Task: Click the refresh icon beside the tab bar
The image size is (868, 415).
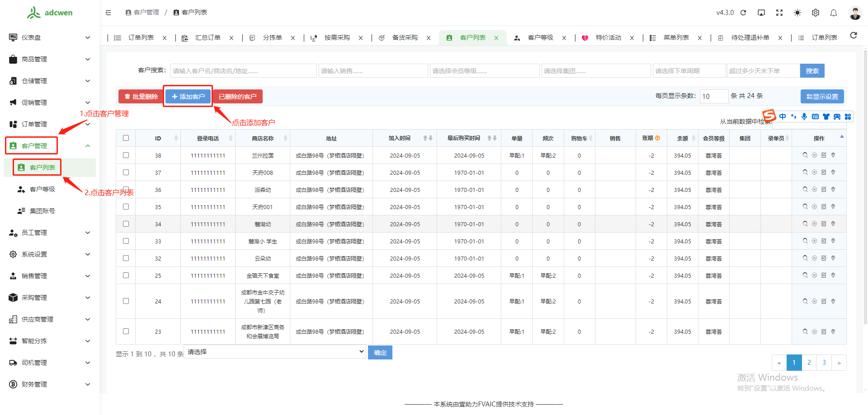Action: [854, 35]
